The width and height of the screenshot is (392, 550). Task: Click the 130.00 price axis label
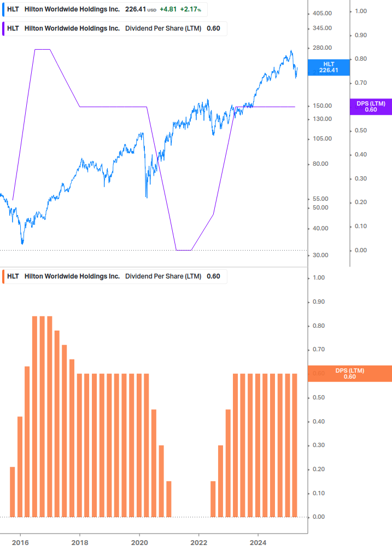tap(322, 119)
